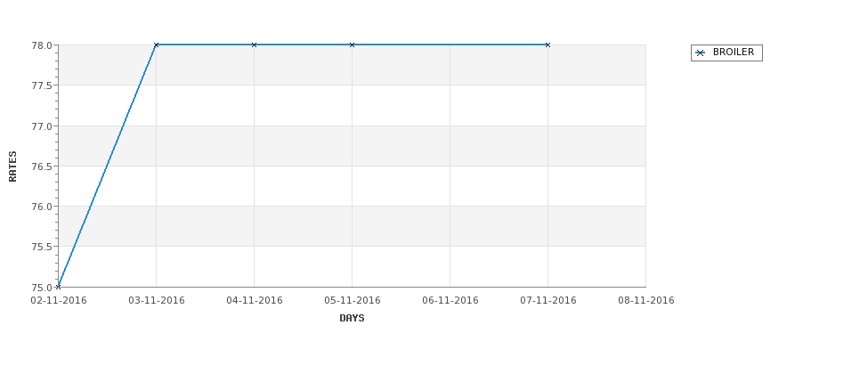Select the data point at 02-11-2016
This screenshot has width=868, height=382.
(x=58, y=287)
